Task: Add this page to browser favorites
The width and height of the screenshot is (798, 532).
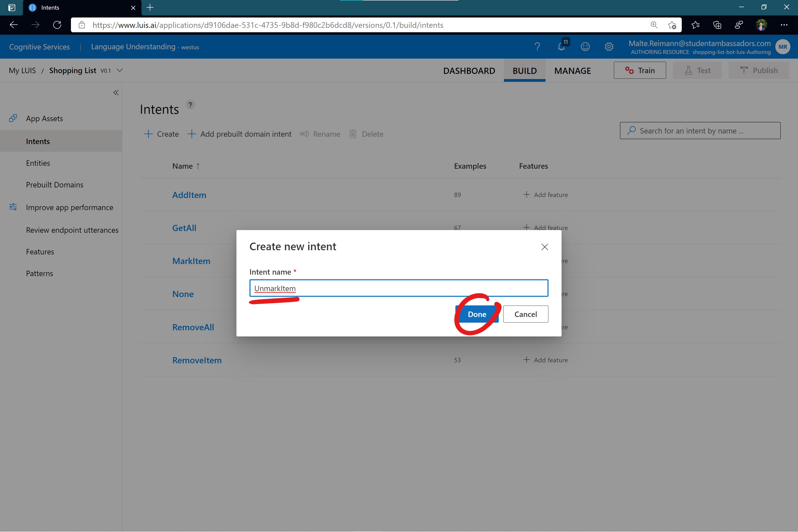Action: tap(672, 25)
